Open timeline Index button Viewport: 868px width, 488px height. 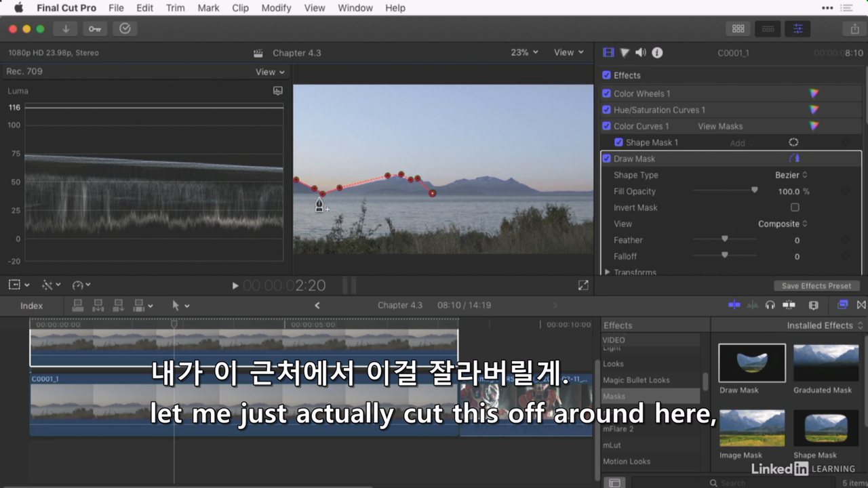(31, 306)
